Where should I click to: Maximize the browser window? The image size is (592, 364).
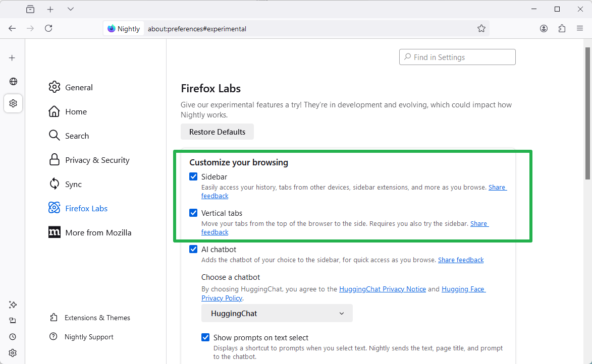pyautogui.click(x=557, y=9)
